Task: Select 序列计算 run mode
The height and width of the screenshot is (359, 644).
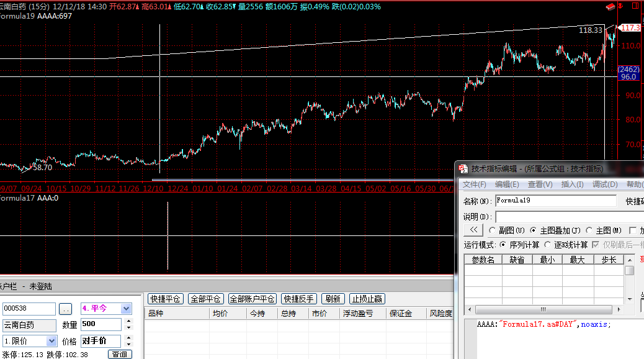Action: tap(503, 245)
